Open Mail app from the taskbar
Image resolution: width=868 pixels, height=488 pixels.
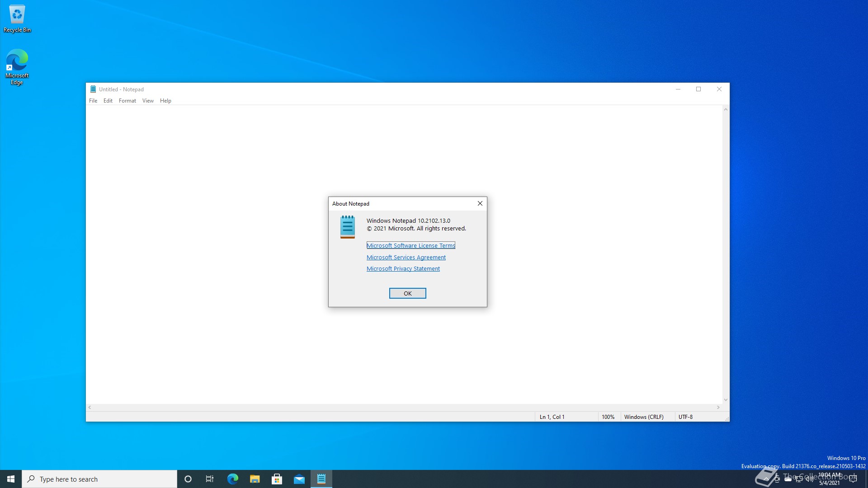coord(299,479)
